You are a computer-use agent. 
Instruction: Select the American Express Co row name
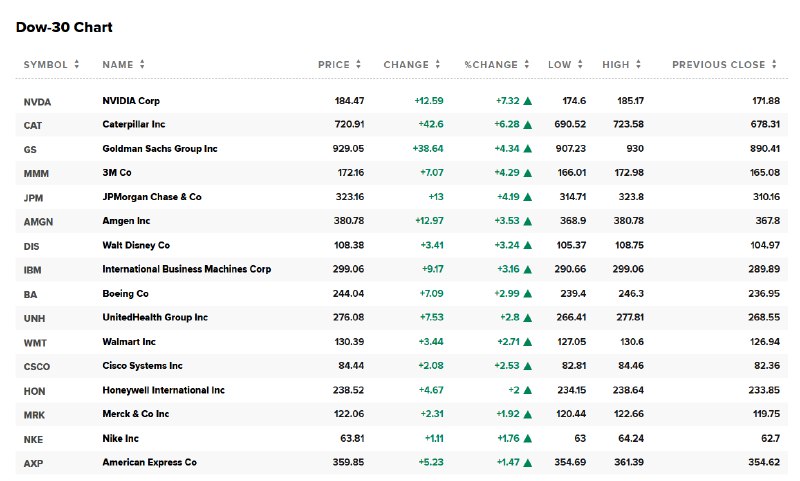[149, 463]
